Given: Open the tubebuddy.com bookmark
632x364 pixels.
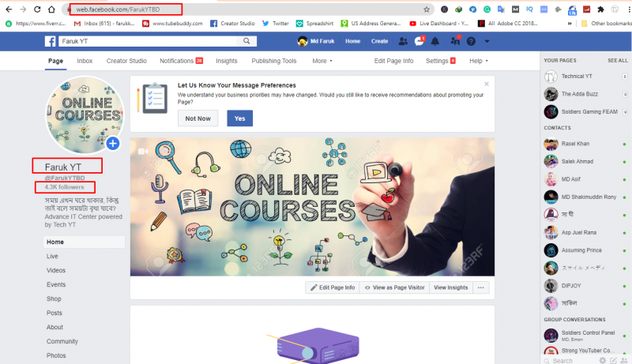Looking at the screenshot, I should [x=172, y=24].
